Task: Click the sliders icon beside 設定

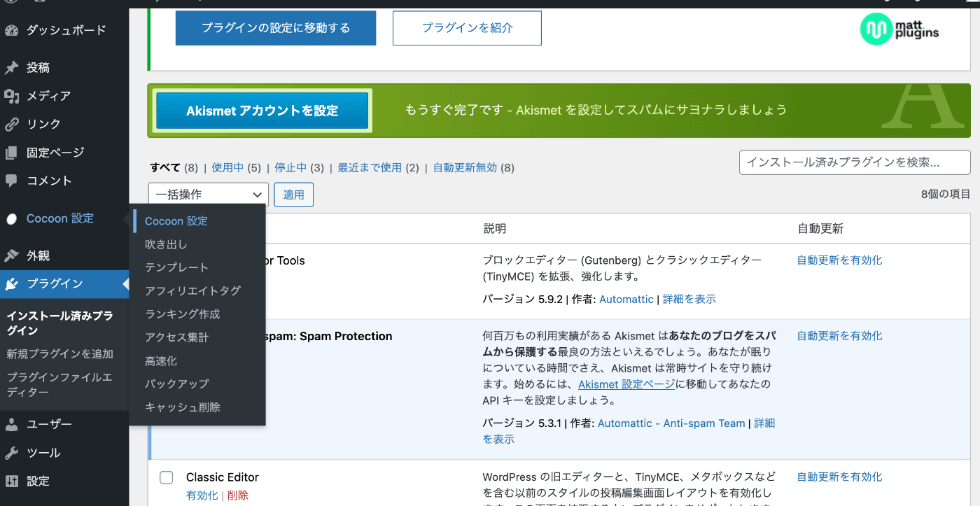Action: coord(11,481)
